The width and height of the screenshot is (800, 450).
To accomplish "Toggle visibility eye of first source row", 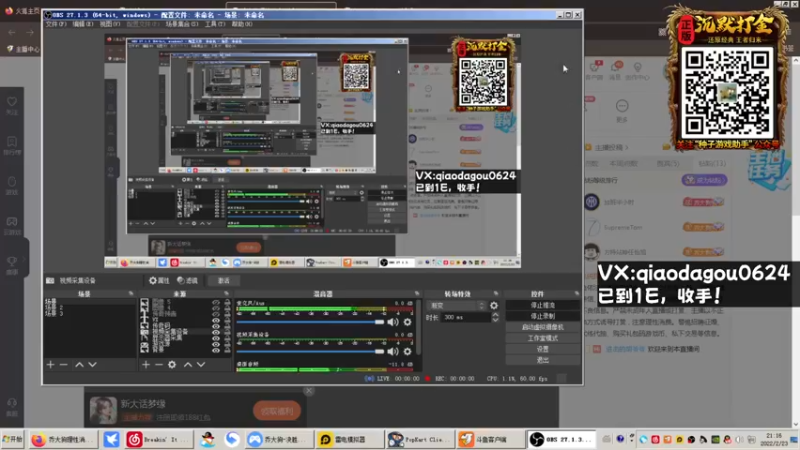I will [x=216, y=302].
